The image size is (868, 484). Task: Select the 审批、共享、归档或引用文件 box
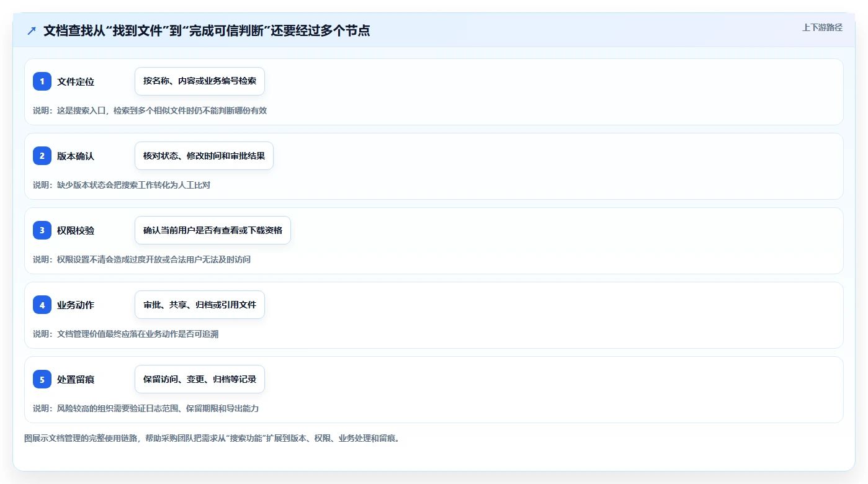(200, 305)
